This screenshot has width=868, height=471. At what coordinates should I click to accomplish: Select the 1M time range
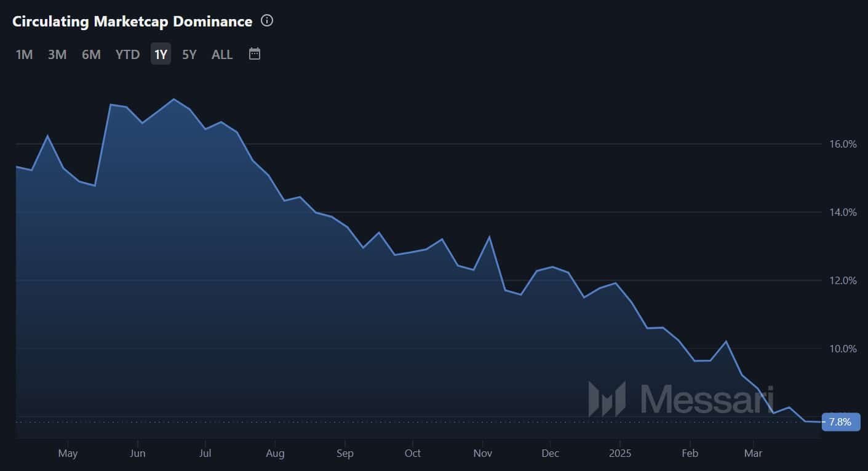pos(24,55)
